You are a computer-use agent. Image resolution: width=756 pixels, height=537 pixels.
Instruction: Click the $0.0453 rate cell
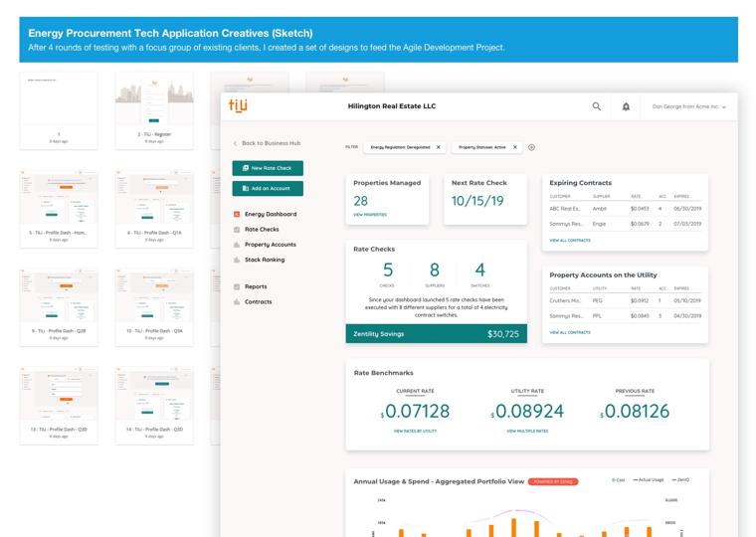click(640, 209)
